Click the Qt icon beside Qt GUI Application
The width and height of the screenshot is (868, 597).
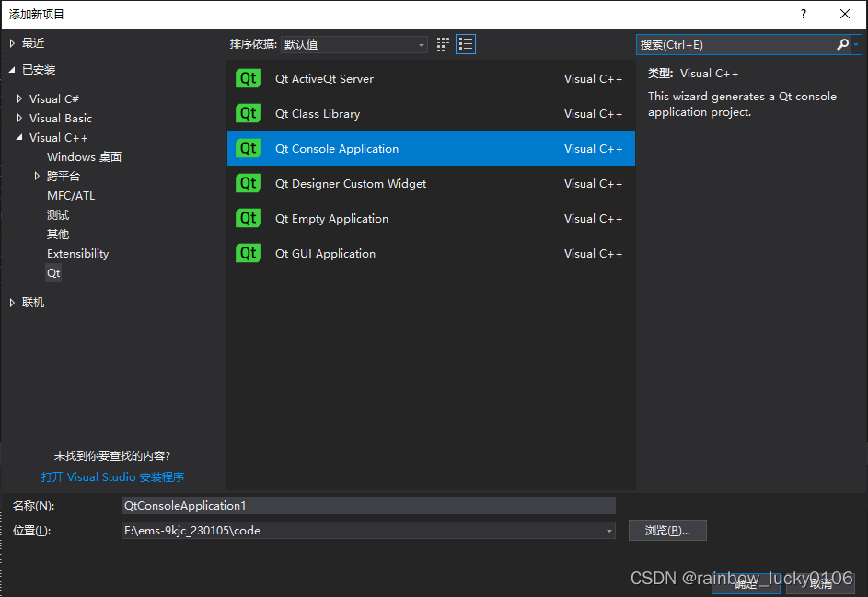248,253
